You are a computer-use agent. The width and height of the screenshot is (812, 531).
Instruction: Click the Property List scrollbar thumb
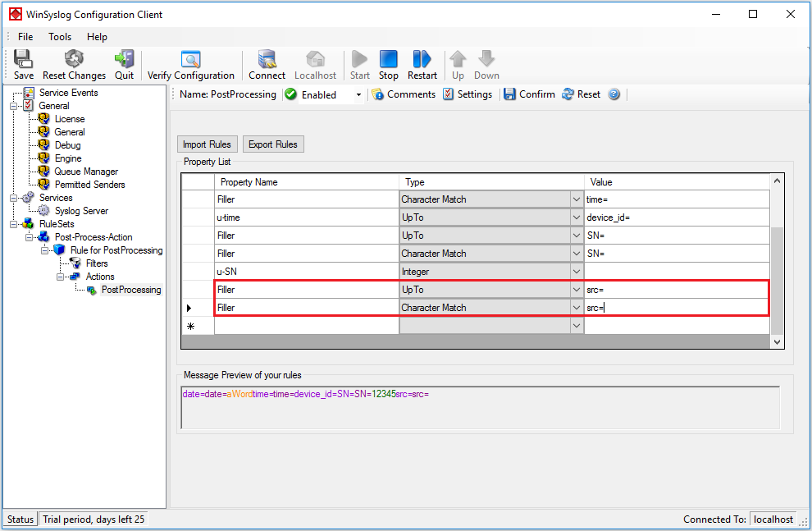click(x=777, y=281)
